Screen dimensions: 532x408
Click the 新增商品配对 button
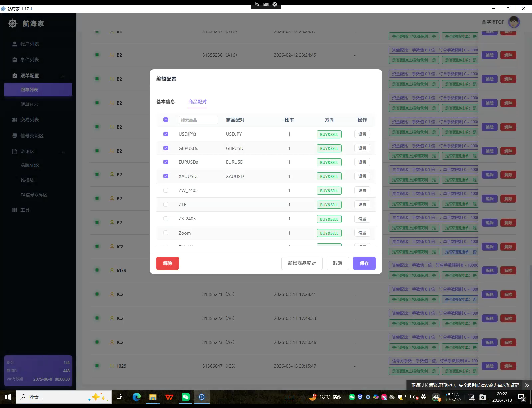pyautogui.click(x=302, y=263)
